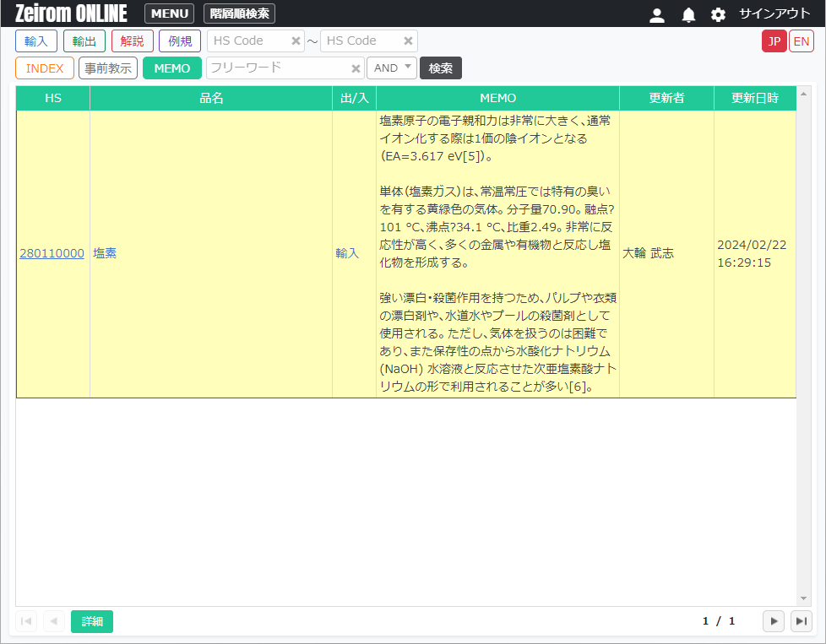Toggle the MEMO filter button
Viewport: 826px width, 644px height.
point(172,68)
